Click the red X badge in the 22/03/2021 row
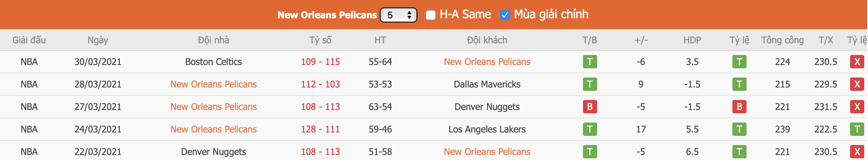Screen dimensions: 868x160 (857, 152)
